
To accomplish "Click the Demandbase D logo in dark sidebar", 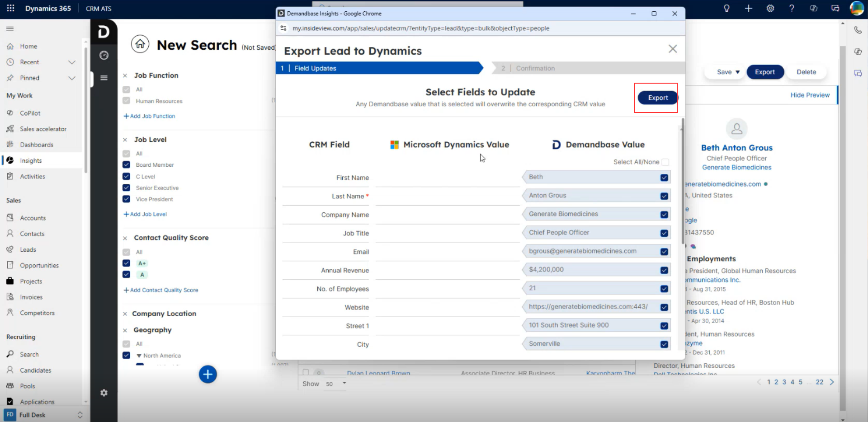I will (x=104, y=32).
